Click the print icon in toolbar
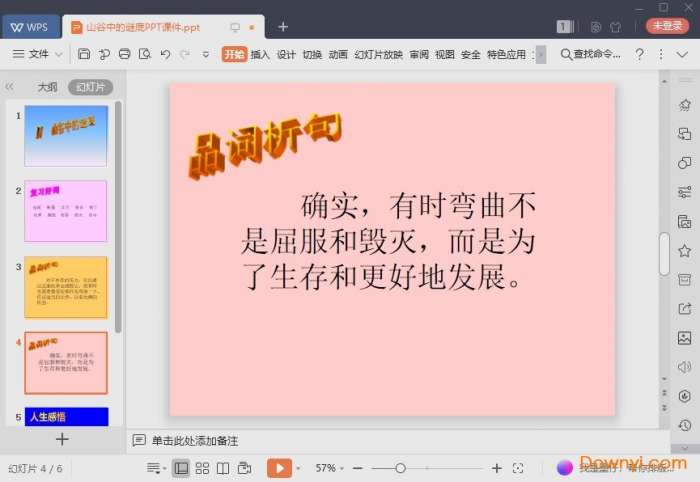700x482 pixels. [x=124, y=54]
